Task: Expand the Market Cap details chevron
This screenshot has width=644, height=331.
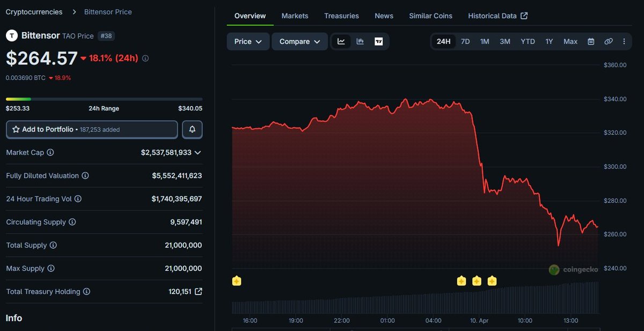Action: point(197,153)
